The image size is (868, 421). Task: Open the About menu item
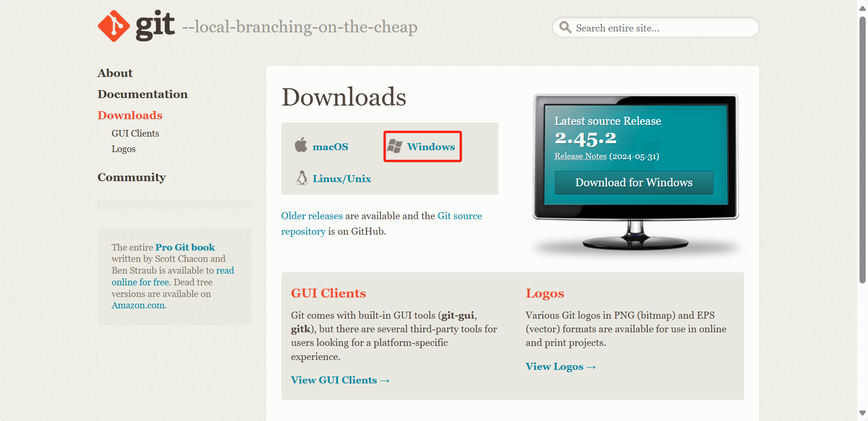(115, 73)
